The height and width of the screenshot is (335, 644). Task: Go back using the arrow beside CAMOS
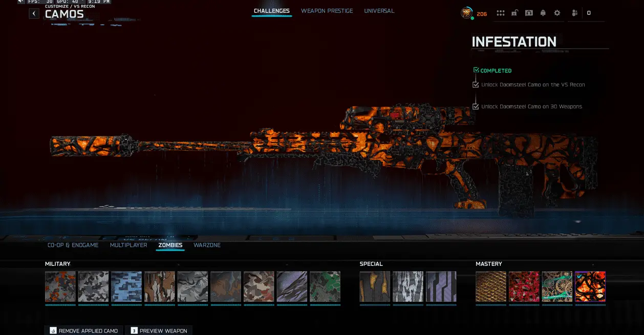[34, 14]
